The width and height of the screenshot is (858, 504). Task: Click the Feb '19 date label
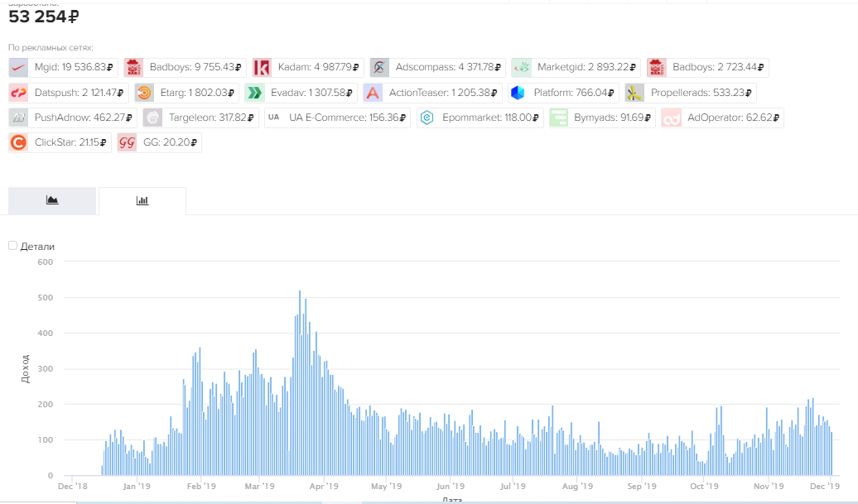click(x=201, y=486)
